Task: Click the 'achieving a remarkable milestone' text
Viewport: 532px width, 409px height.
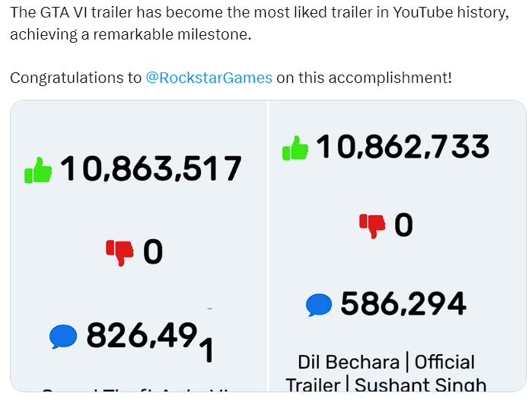Action: tap(130, 35)
